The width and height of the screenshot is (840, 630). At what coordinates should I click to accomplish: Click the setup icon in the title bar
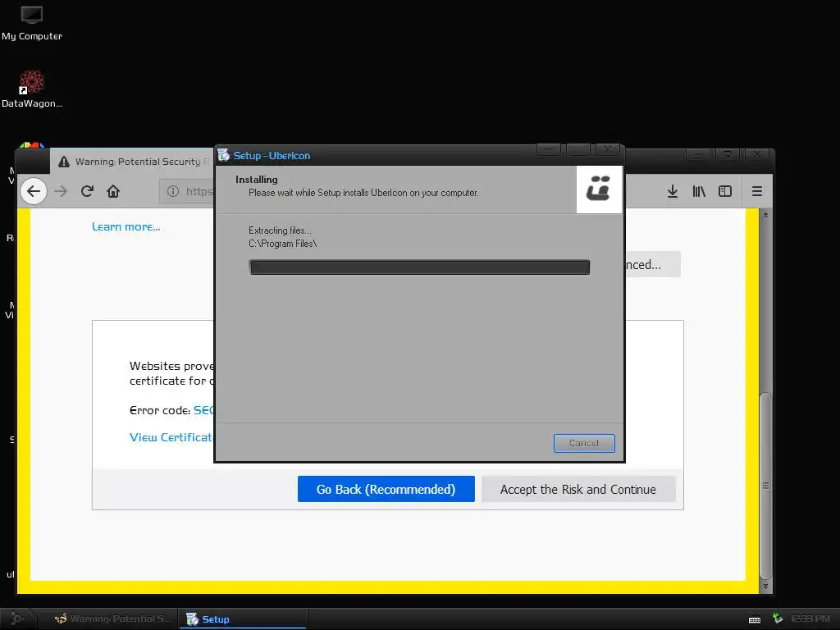click(x=224, y=155)
